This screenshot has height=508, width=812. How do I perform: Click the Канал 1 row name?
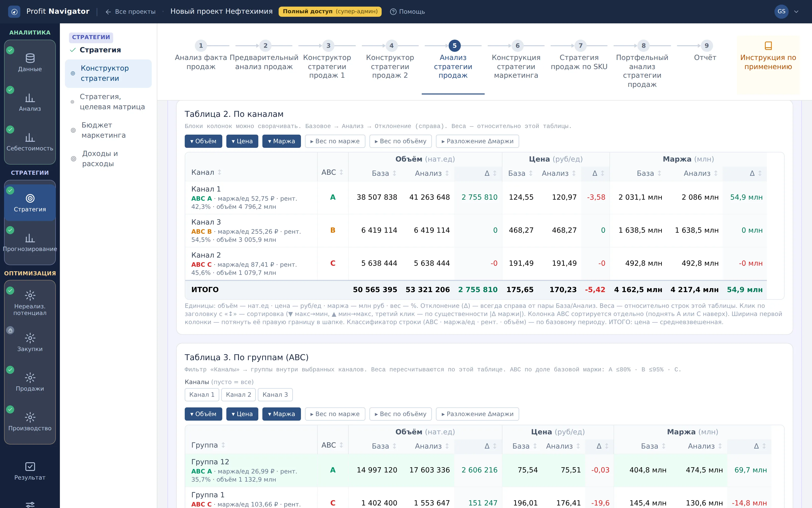tap(206, 189)
